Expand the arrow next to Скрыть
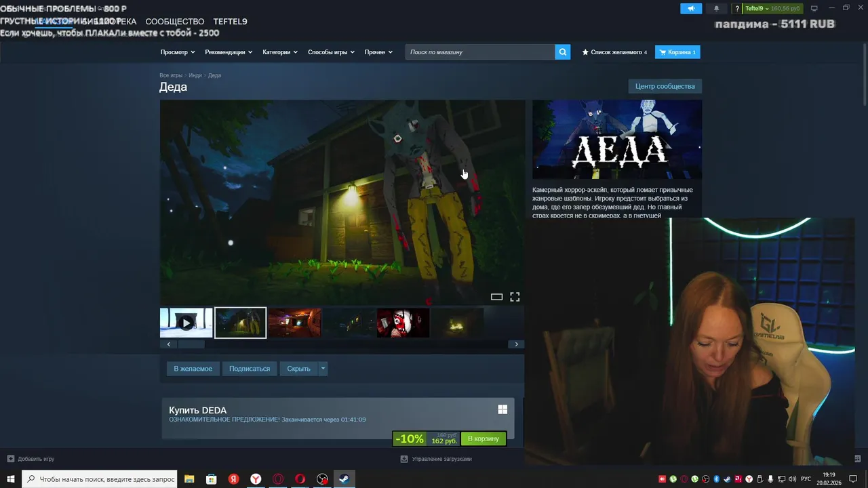The image size is (868, 488). 323,369
